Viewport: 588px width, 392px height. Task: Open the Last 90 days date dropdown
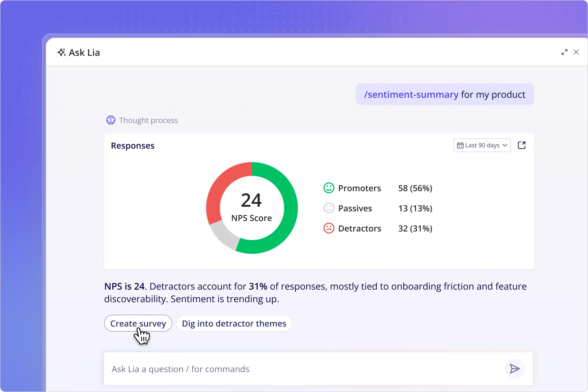click(482, 145)
